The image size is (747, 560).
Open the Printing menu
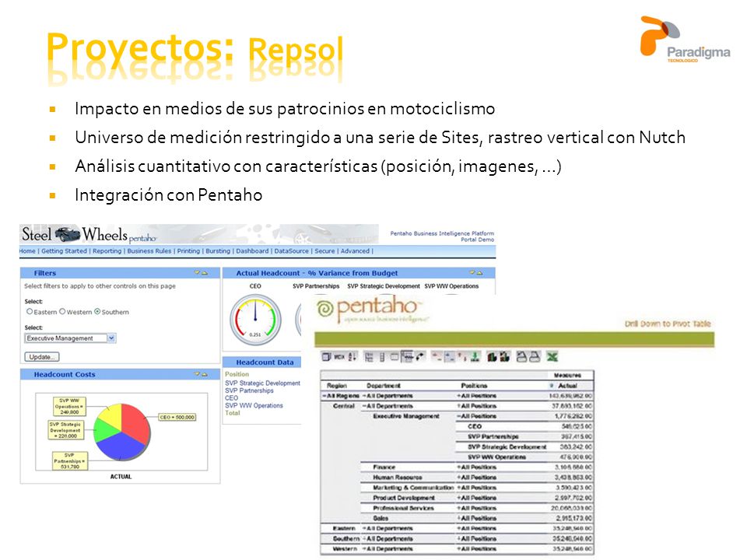click(188, 251)
